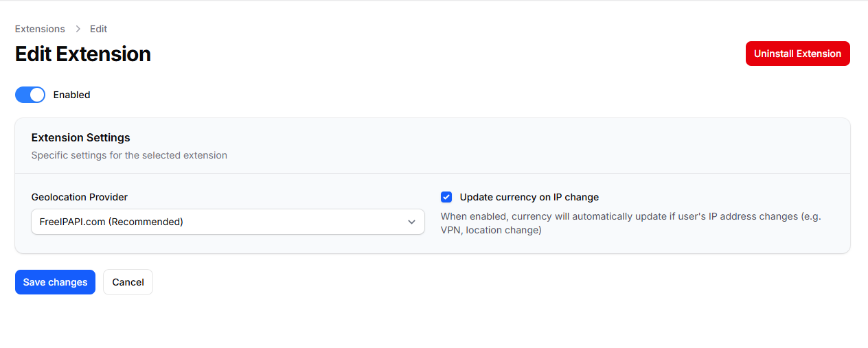The image size is (868, 348).
Task: Click the 'Edit Extension' page heading
Action: click(83, 54)
